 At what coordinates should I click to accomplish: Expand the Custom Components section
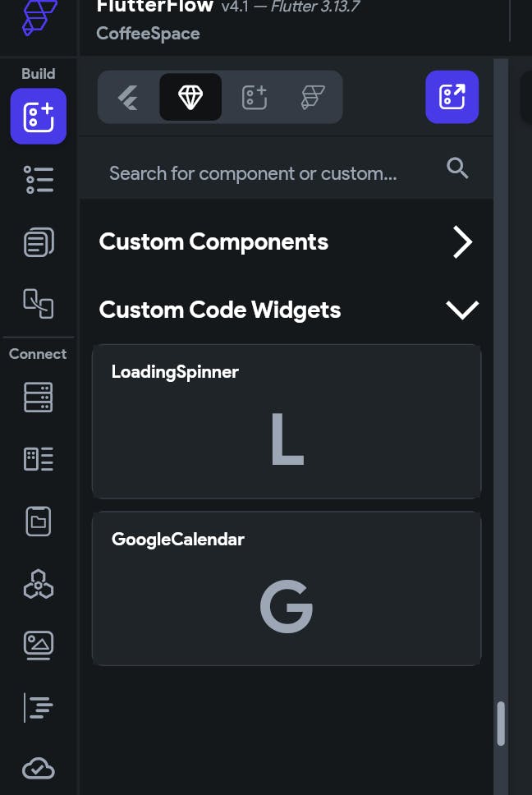coord(462,242)
